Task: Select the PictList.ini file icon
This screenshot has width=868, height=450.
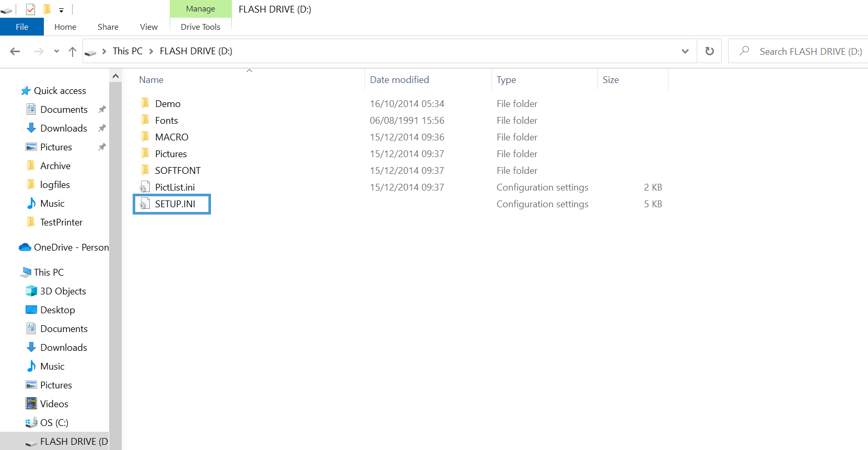Action: click(x=145, y=187)
